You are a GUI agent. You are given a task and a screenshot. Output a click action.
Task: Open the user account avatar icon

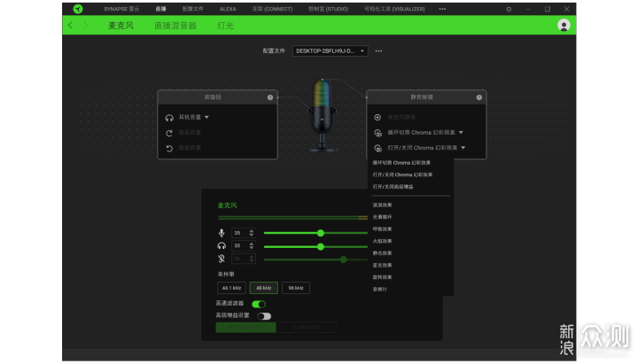(x=564, y=25)
